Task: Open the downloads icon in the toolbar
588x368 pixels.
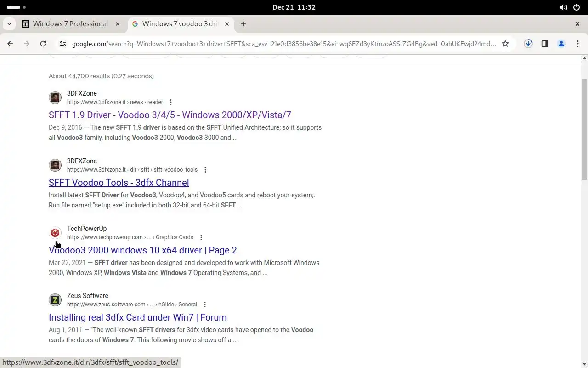Action: [528, 44]
